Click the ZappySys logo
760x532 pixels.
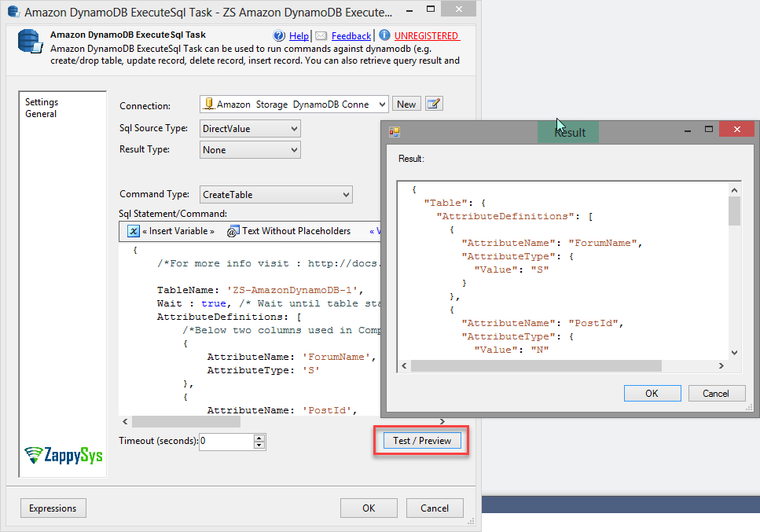point(64,455)
